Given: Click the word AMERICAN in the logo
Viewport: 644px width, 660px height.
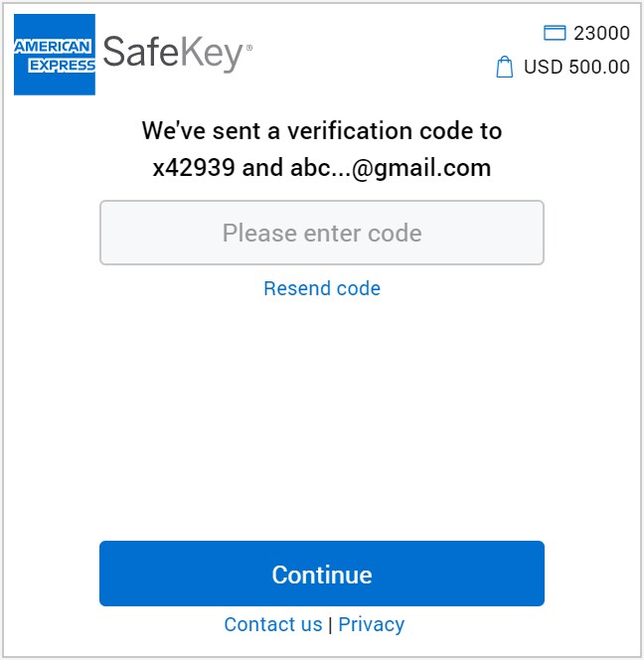Looking at the screenshot, I should coord(55,47).
